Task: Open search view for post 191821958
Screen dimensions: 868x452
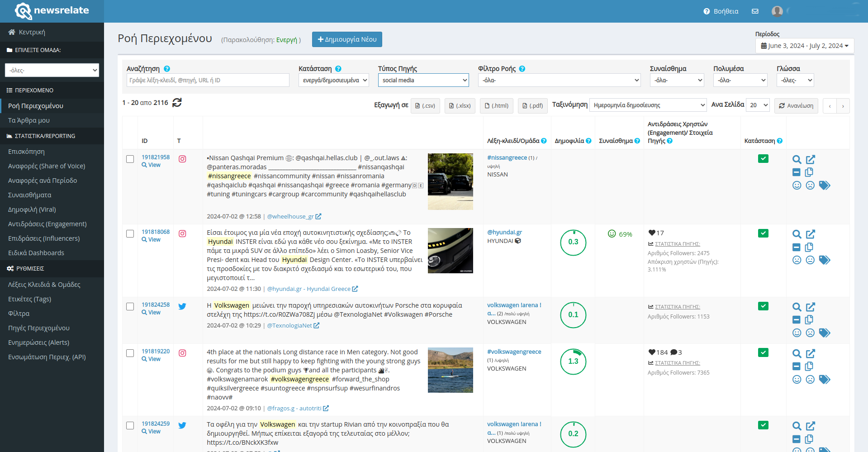Action: coord(797,159)
